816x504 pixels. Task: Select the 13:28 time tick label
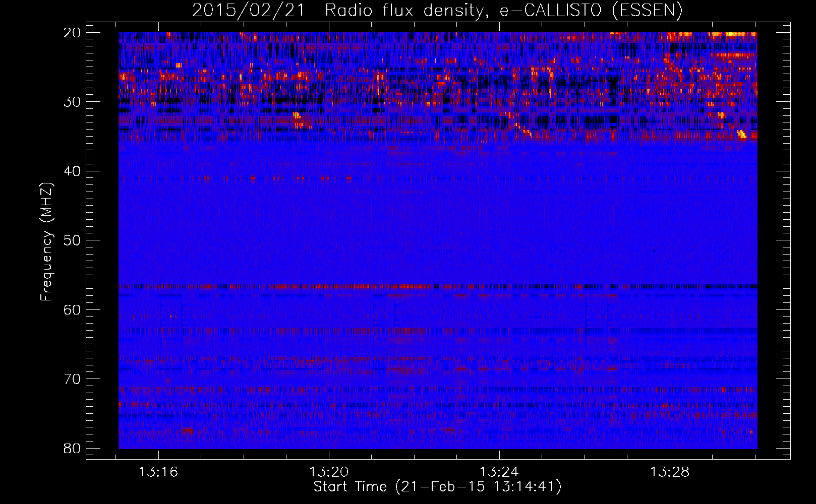pos(670,472)
